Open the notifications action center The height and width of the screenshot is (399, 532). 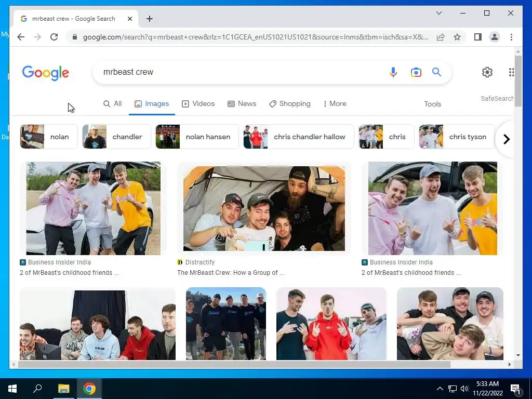515,389
